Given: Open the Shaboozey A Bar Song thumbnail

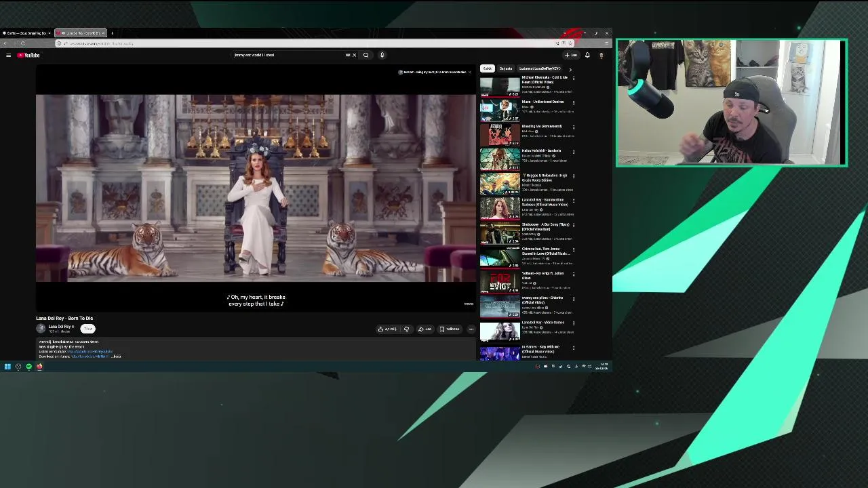Looking at the screenshot, I should 500,233.
